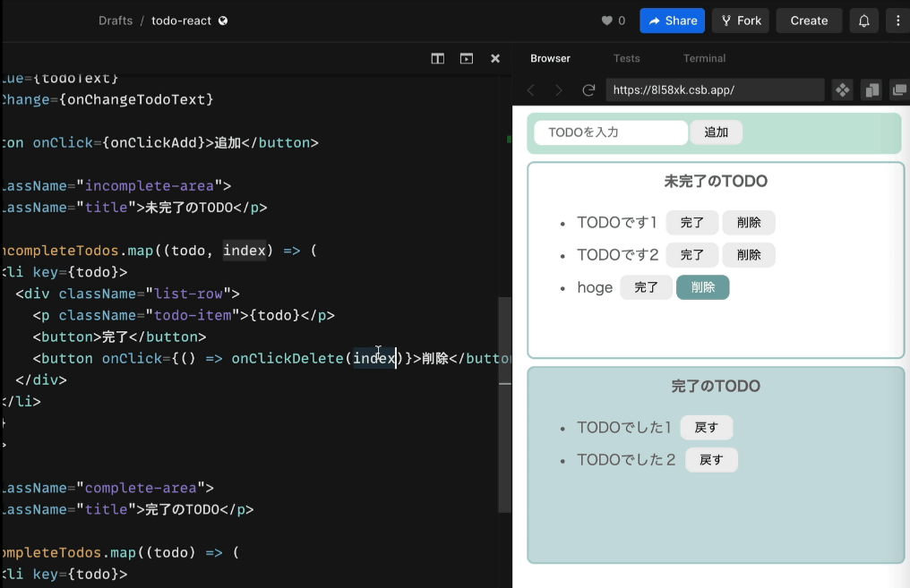Open preview in new window icon
Screen dimensions: 910x588
tap(897, 90)
